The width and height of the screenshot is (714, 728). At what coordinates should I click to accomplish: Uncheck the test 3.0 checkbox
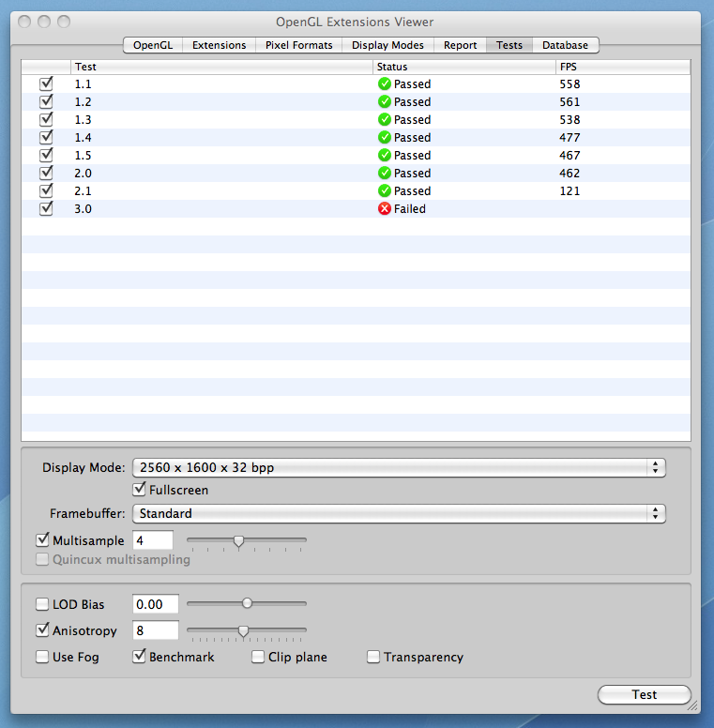(46, 209)
